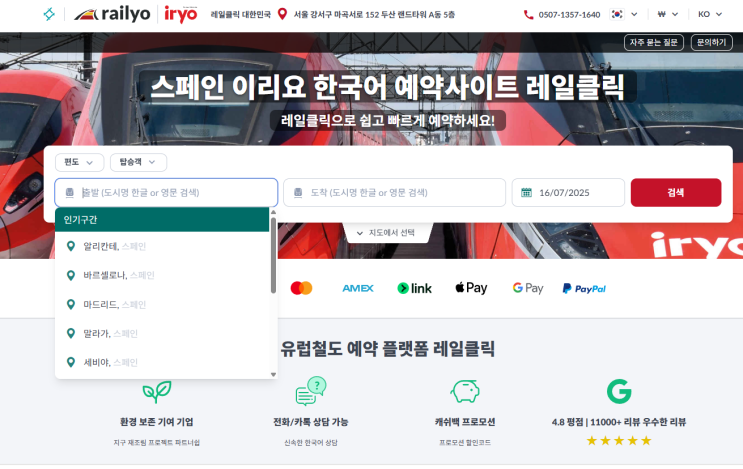The image size is (743, 469).
Task: Select 바르셀로나, 스페인 from suggestions
Action: pos(162,275)
